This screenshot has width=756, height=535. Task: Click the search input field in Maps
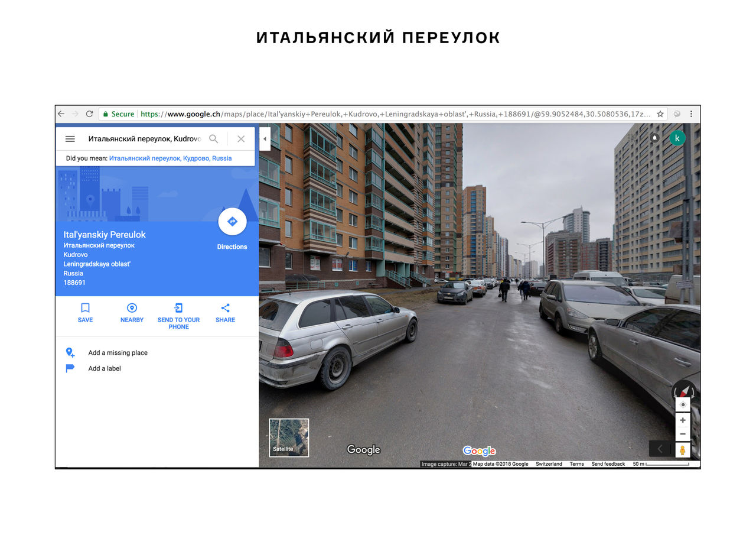pos(144,139)
